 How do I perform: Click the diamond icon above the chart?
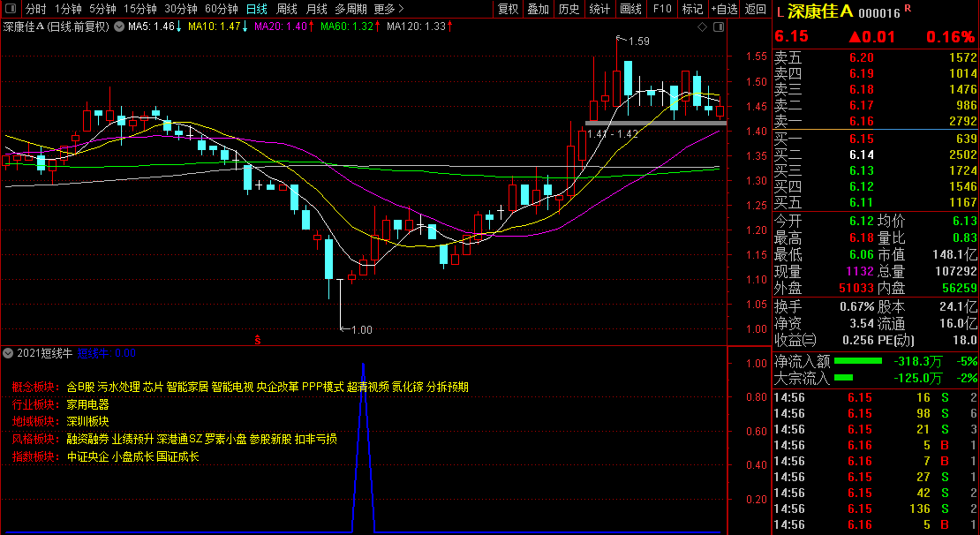tap(702, 26)
